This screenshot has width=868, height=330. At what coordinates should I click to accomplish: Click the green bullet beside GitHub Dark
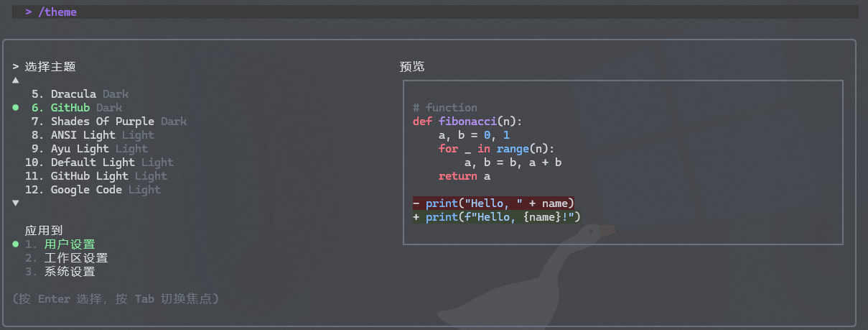(x=16, y=108)
